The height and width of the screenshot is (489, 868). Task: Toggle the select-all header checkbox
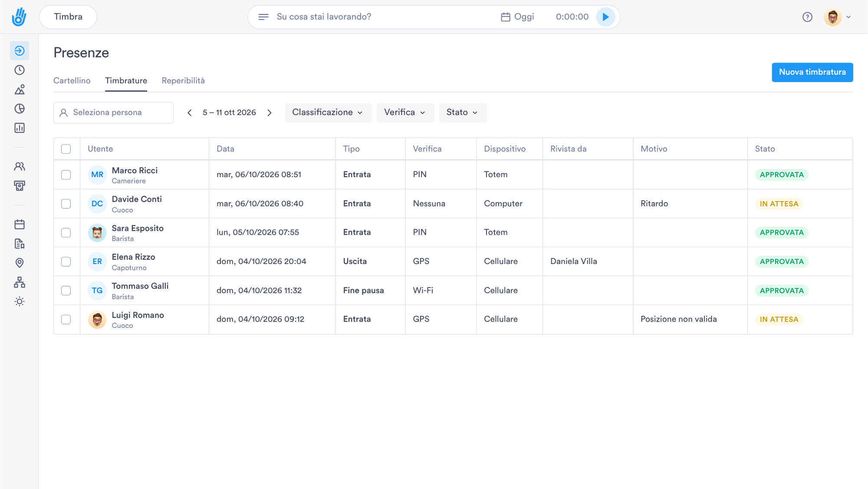(x=66, y=149)
